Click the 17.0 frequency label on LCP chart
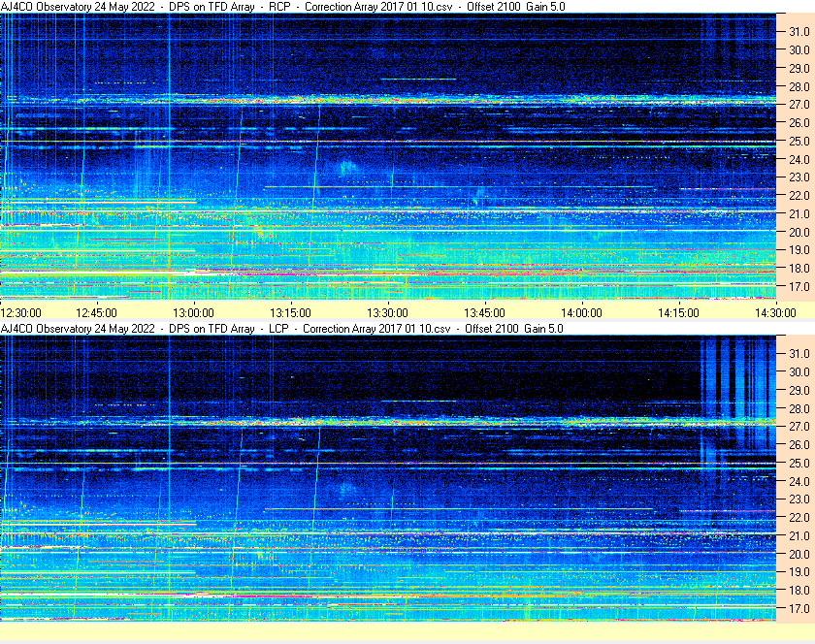The width and height of the screenshot is (815, 644). (x=799, y=608)
